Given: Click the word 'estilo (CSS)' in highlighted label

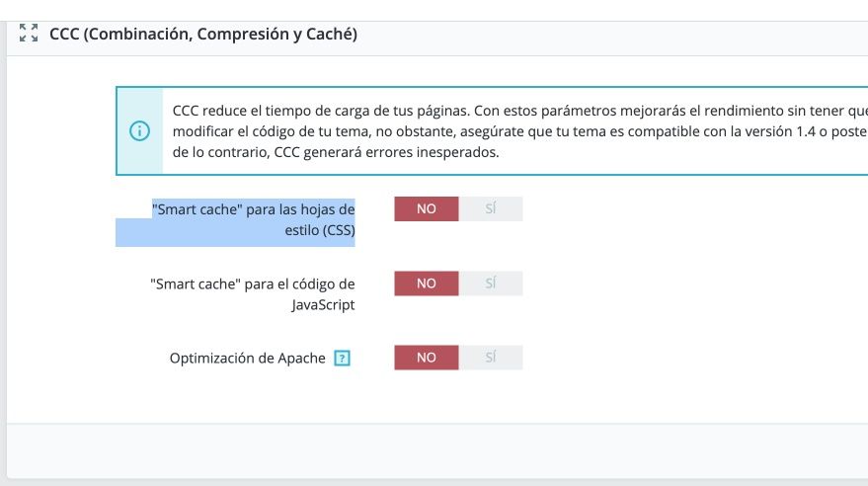Looking at the screenshot, I should point(320,230).
